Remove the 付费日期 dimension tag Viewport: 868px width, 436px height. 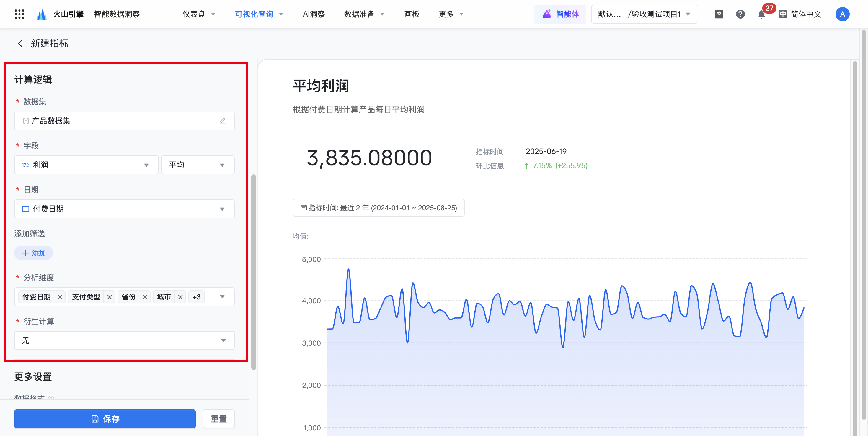tap(60, 297)
